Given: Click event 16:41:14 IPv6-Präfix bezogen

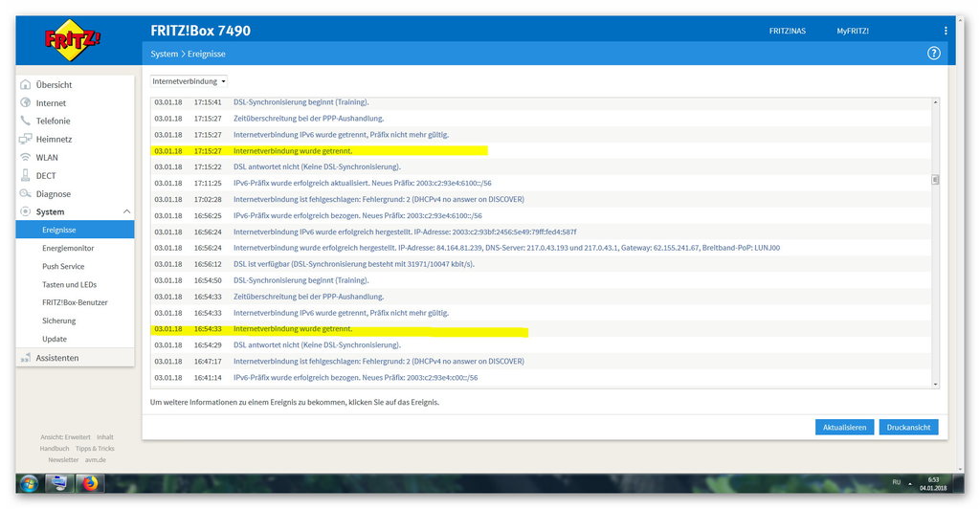Looking at the screenshot, I should (x=542, y=377).
